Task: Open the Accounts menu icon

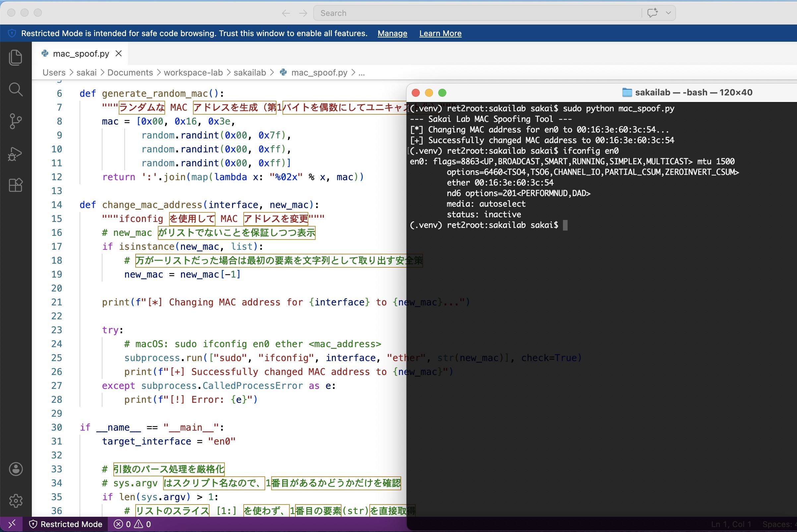Action: [x=16, y=469]
